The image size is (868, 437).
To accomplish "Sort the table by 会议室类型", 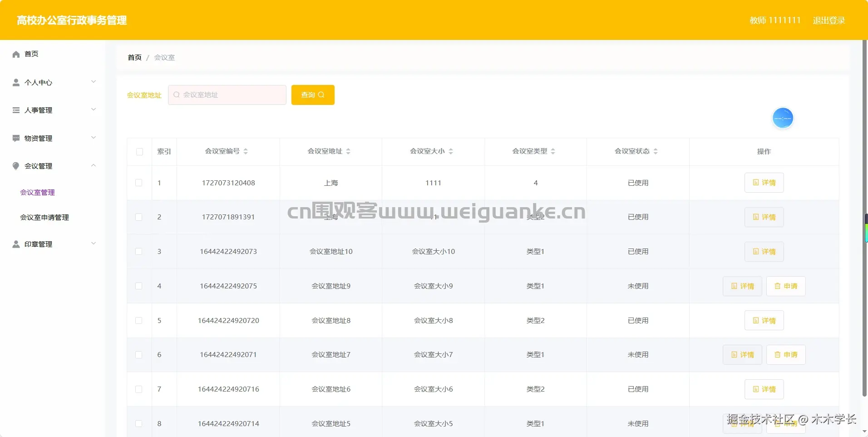I will pos(553,151).
